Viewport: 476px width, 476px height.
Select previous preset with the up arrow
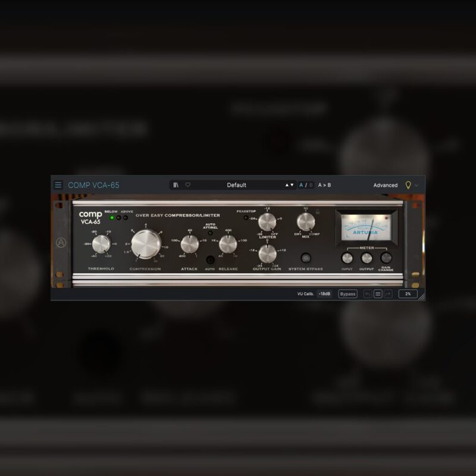coord(287,185)
